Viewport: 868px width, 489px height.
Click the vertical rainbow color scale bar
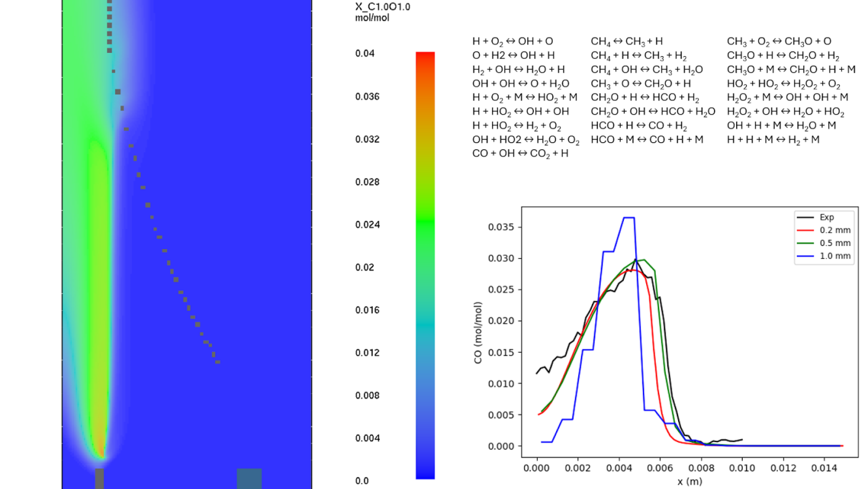coord(425,265)
